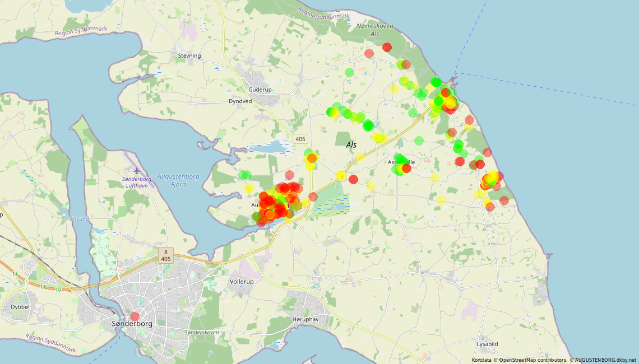Select the green marker east of Als label

tap(419, 141)
